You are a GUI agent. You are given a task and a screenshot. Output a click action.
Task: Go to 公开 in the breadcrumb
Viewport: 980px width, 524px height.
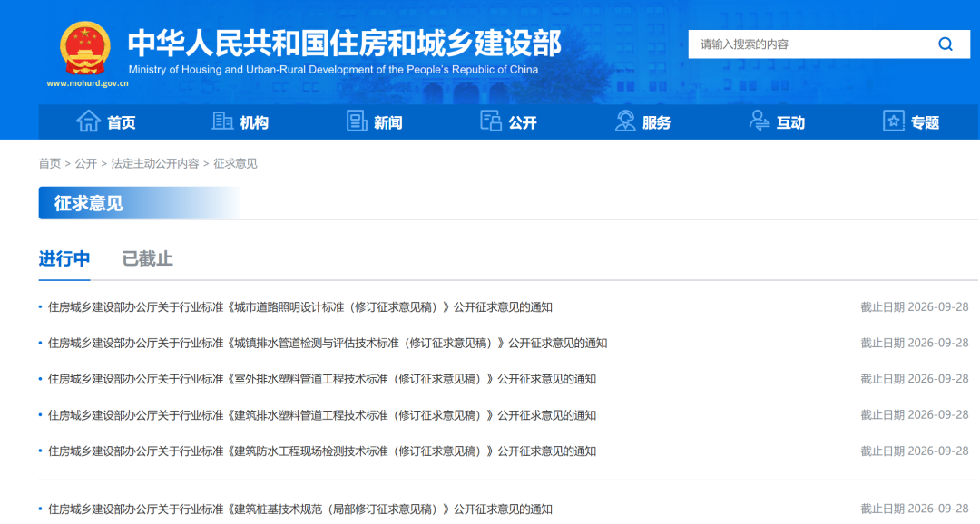pyautogui.click(x=85, y=163)
